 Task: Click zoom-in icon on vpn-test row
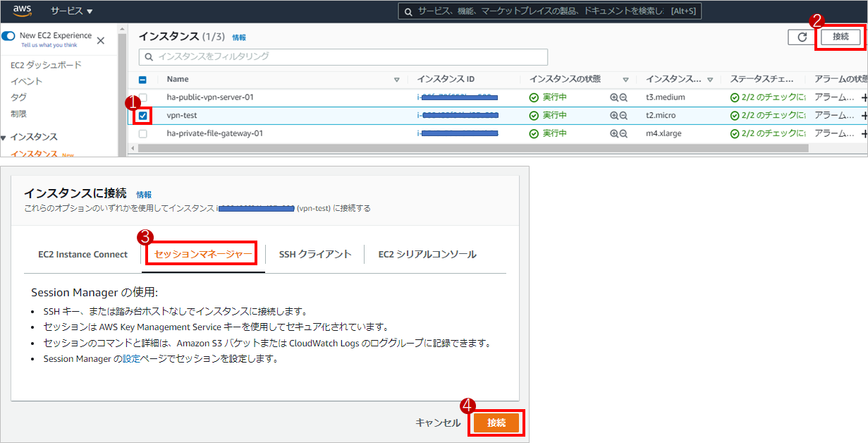[614, 115]
